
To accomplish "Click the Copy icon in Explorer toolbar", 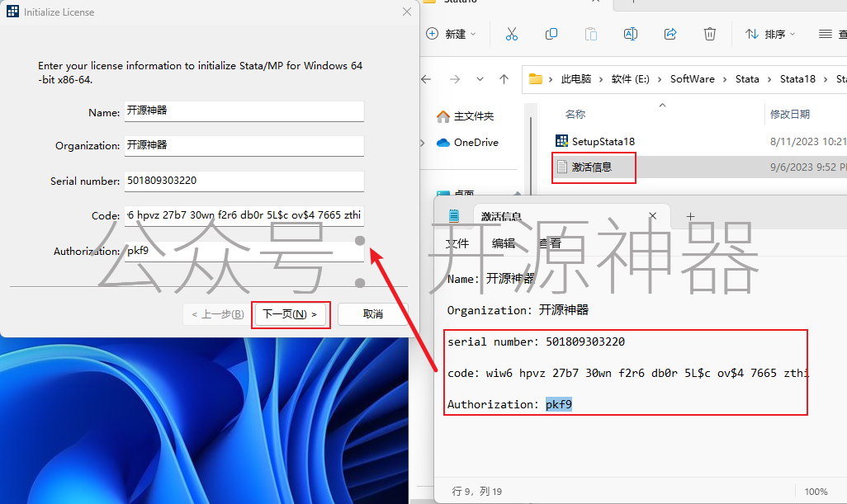I will tap(551, 34).
